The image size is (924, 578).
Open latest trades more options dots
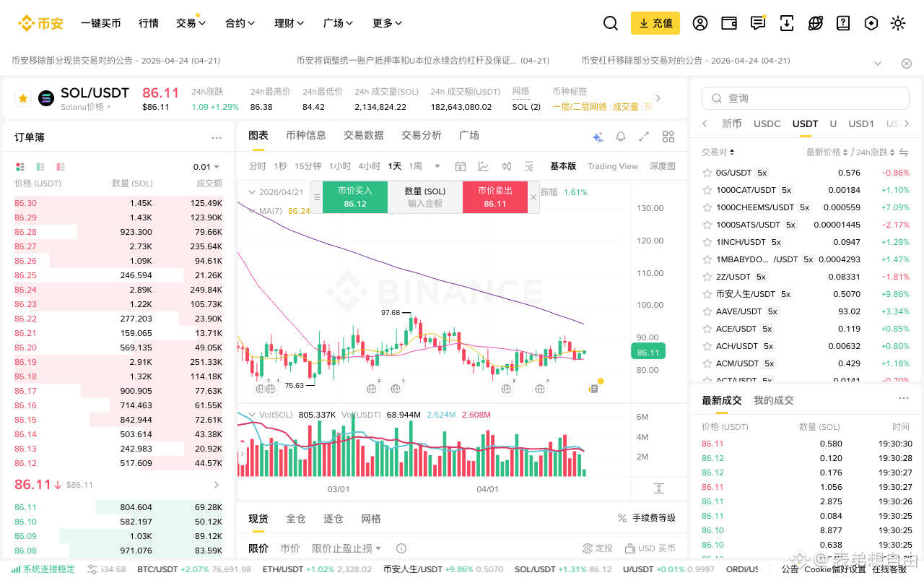point(904,399)
